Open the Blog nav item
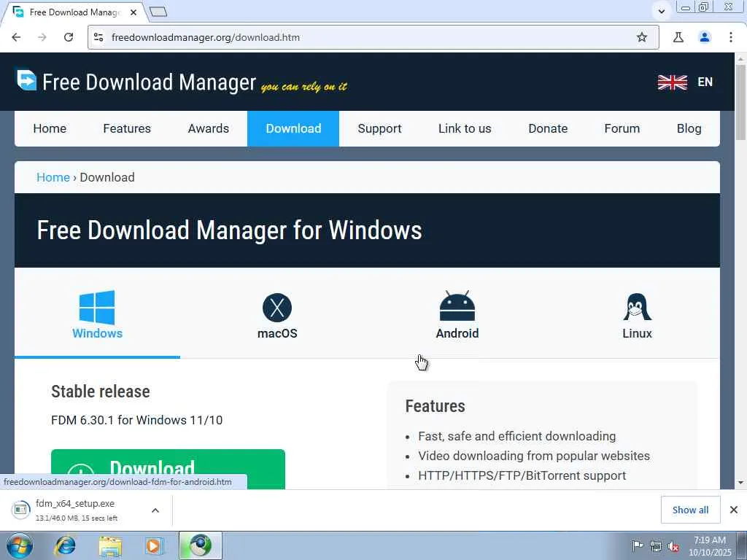 (689, 128)
